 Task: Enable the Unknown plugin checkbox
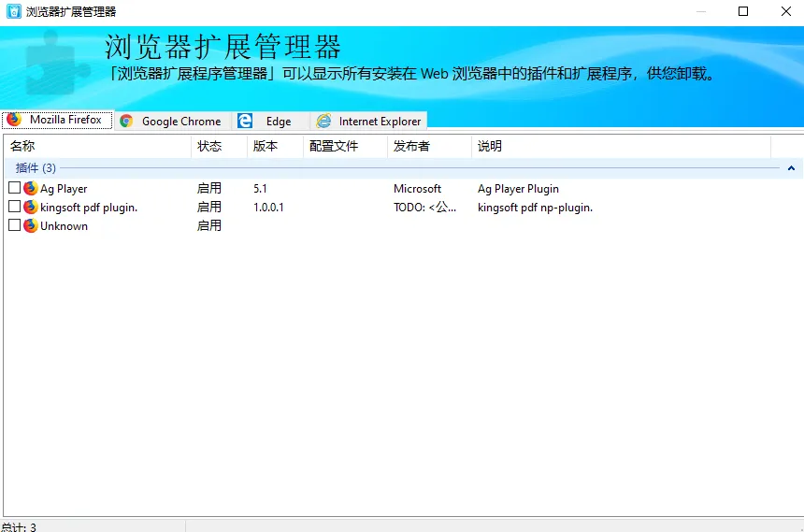tap(14, 225)
